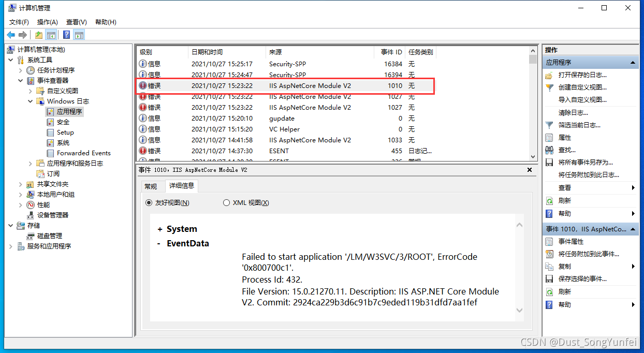Switch to the 详细信息 tab
Image resolution: width=644 pixels, height=353 pixels.
tap(182, 185)
